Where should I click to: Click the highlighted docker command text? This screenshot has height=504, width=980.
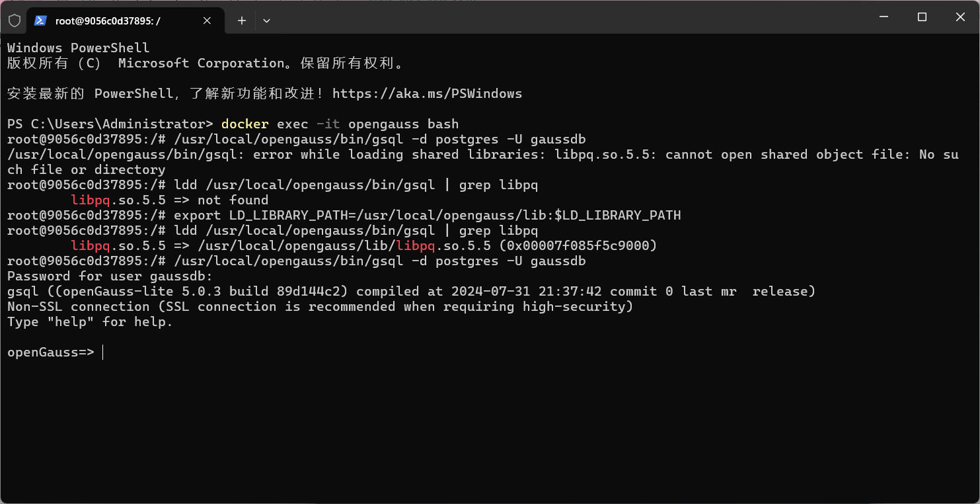[x=245, y=124]
